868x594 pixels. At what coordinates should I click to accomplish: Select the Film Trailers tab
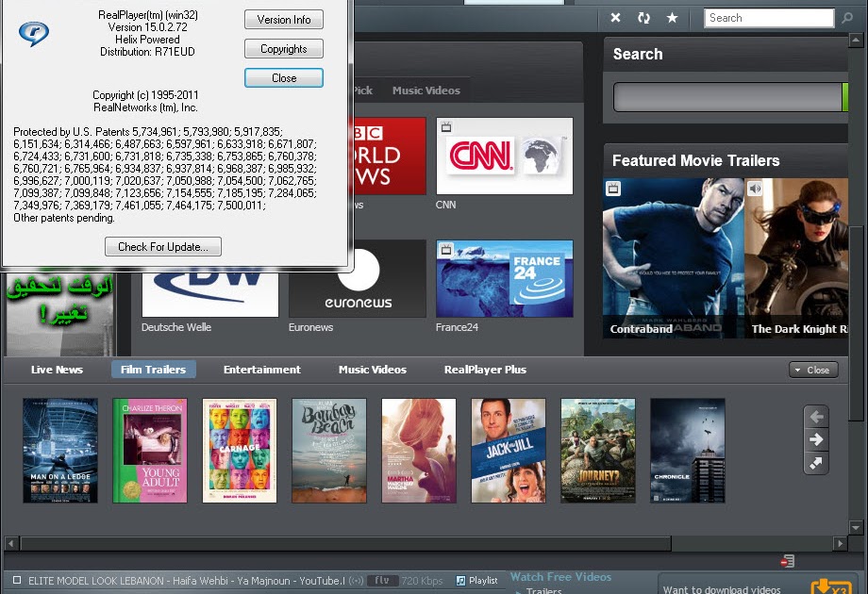click(154, 370)
